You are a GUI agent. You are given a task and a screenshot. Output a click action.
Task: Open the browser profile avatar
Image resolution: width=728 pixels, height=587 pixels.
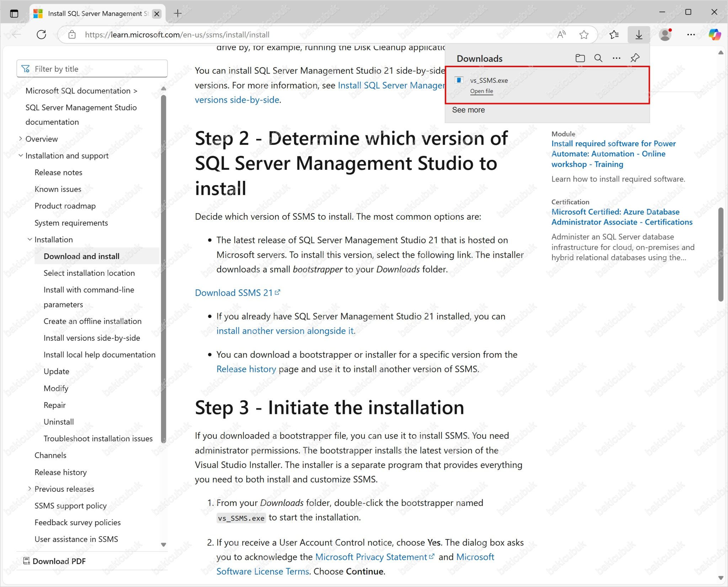(x=665, y=34)
